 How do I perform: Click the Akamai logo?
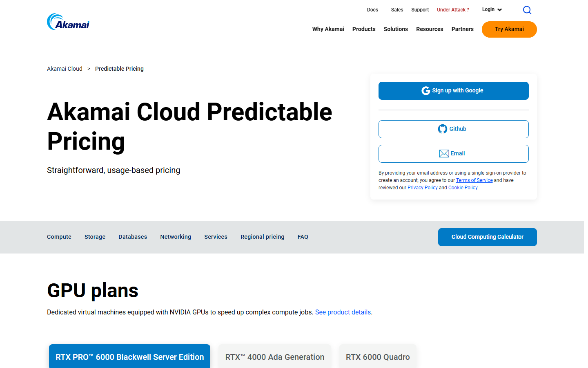coord(68,22)
